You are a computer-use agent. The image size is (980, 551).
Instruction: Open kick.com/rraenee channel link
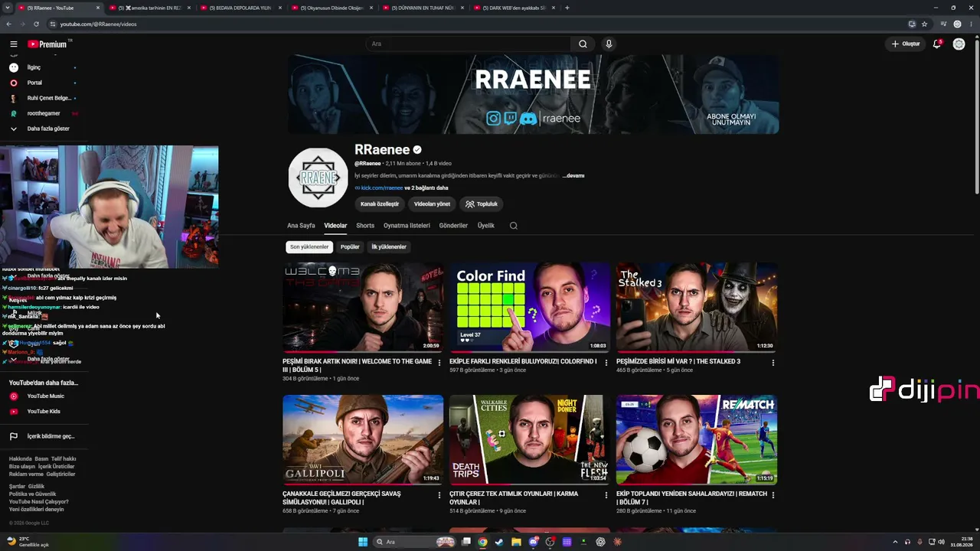pyautogui.click(x=382, y=188)
